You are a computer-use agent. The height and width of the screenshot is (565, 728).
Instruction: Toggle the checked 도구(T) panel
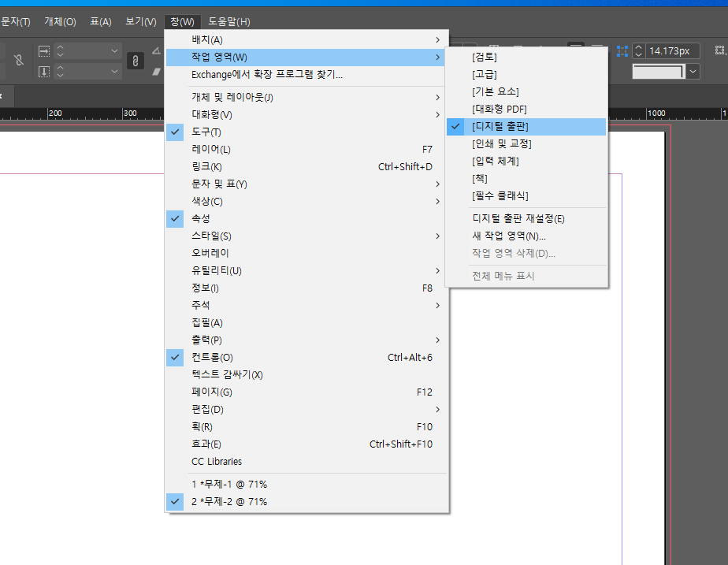point(305,132)
